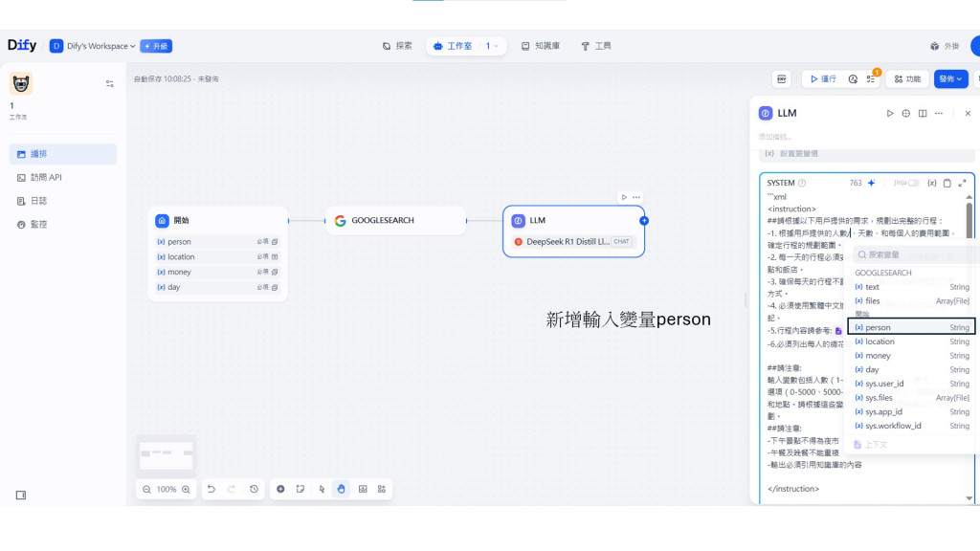Screen dimensions: 980x551
Task: Run this step in LLM panel
Action: click(x=889, y=114)
